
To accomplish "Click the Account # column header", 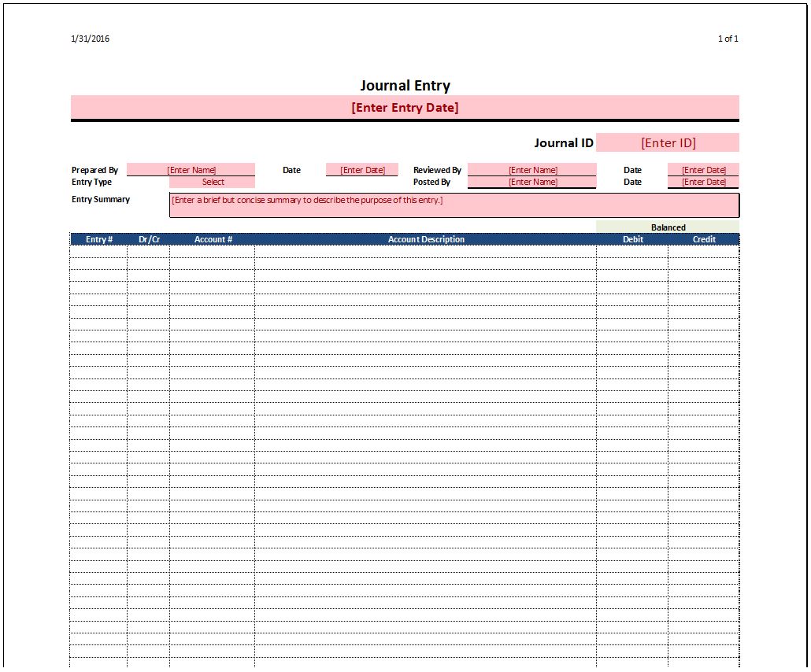I will (x=213, y=239).
